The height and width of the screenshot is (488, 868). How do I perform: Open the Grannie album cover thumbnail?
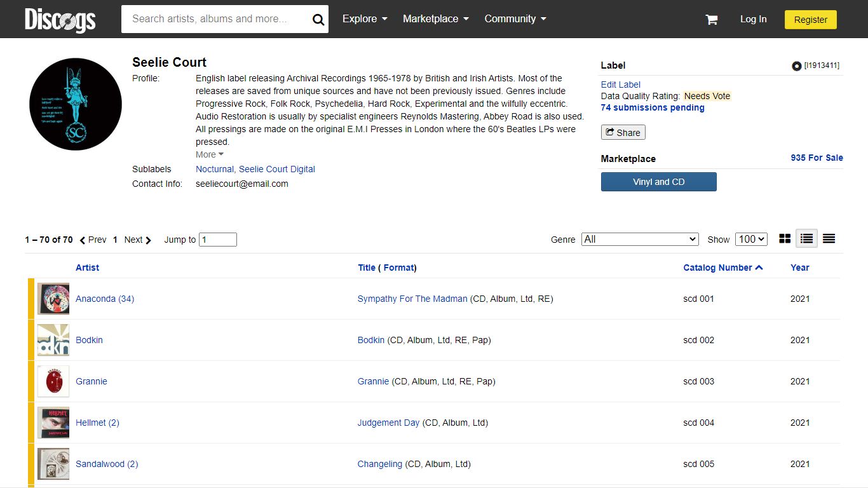[53, 381]
